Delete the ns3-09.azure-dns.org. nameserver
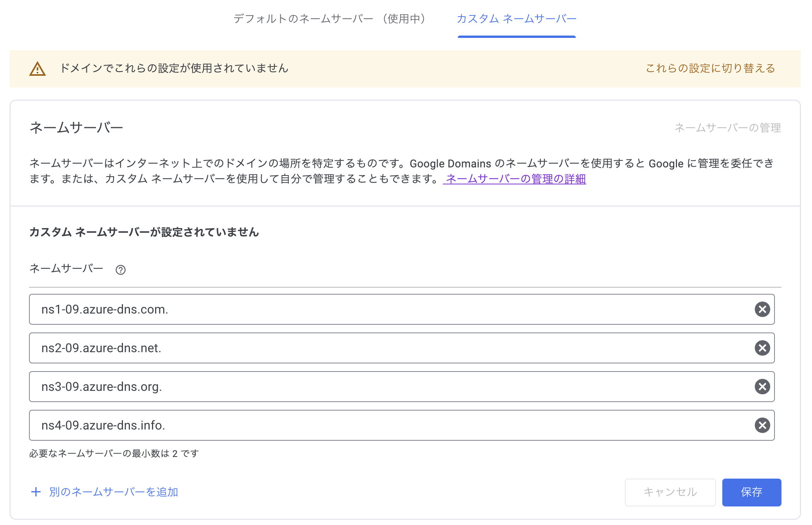The width and height of the screenshot is (812, 525). [762, 387]
